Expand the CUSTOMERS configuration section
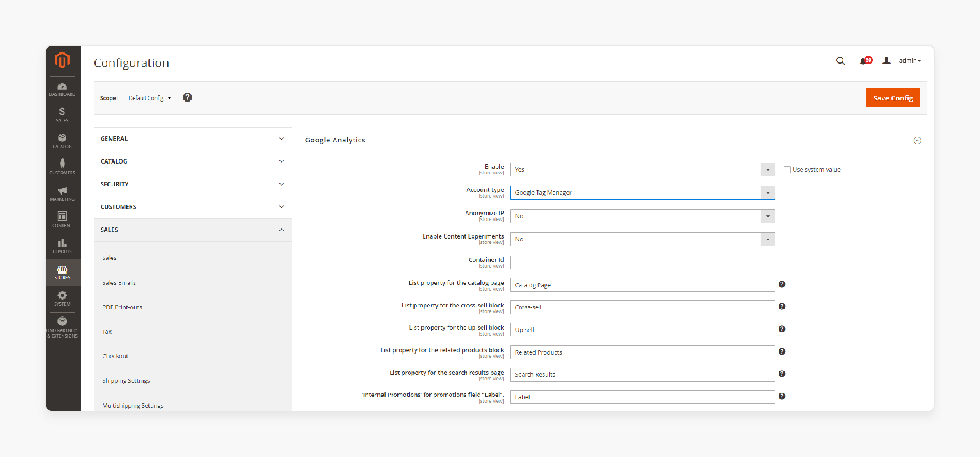The image size is (980, 457). pos(193,207)
